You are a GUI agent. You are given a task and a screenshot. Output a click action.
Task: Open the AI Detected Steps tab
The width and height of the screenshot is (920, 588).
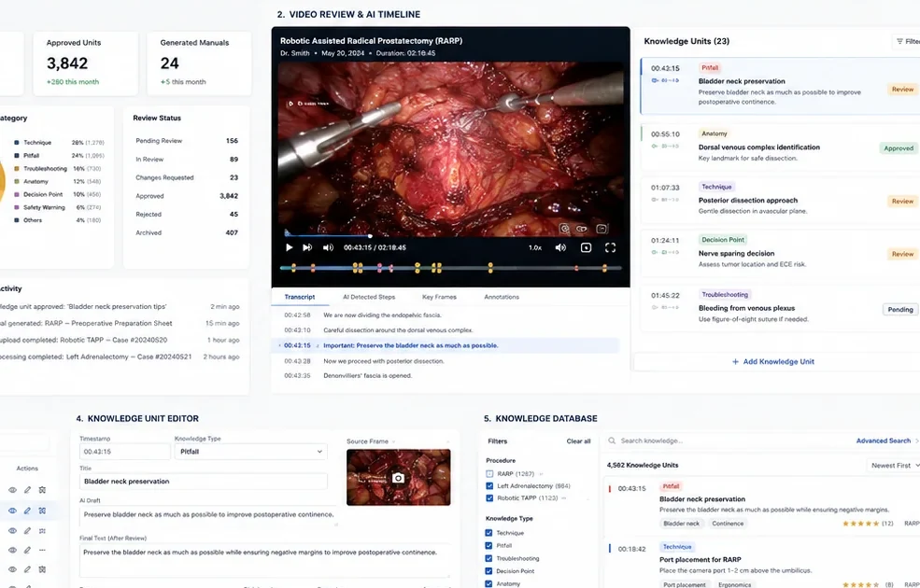[x=369, y=297]
